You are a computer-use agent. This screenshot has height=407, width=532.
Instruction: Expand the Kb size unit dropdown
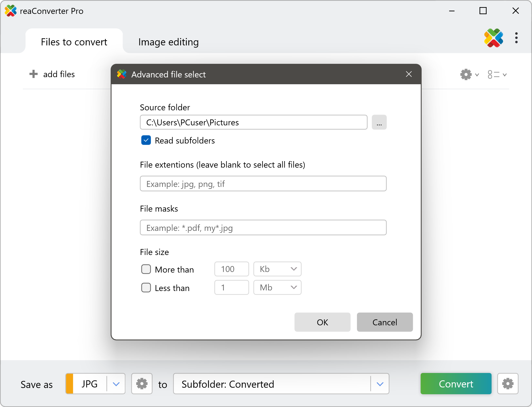277,269
